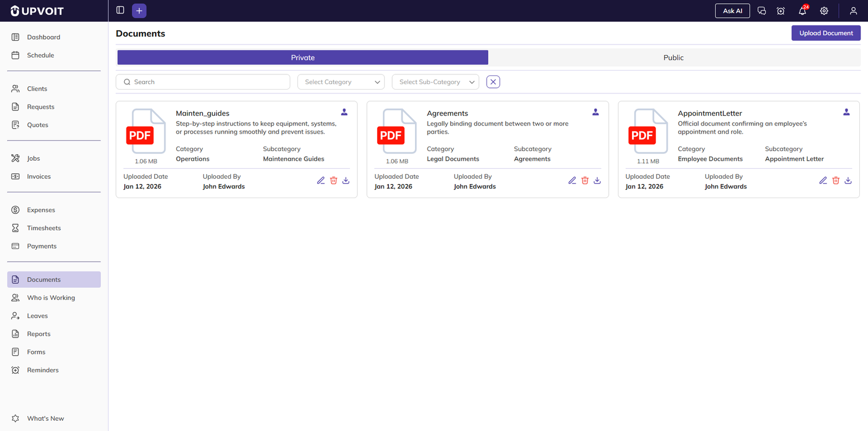Click the 1.11 MB file size label

pos(648,161)
